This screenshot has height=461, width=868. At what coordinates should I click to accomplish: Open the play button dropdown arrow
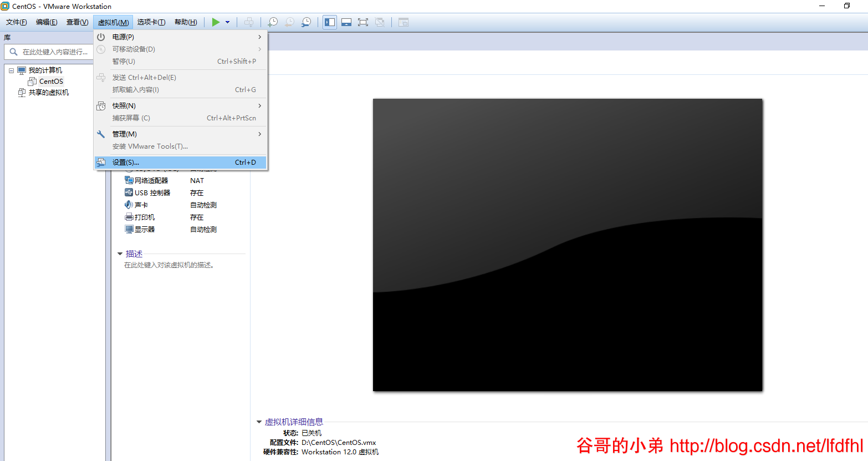pos(227,22)
